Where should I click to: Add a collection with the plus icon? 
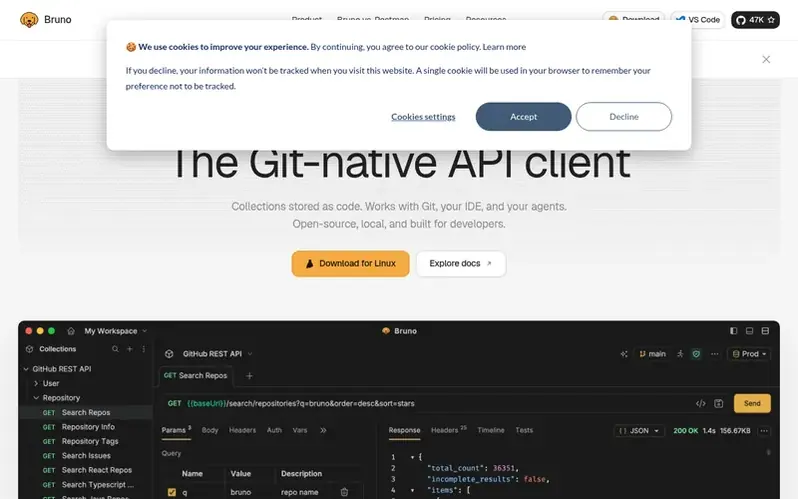(x=130, y=349)
